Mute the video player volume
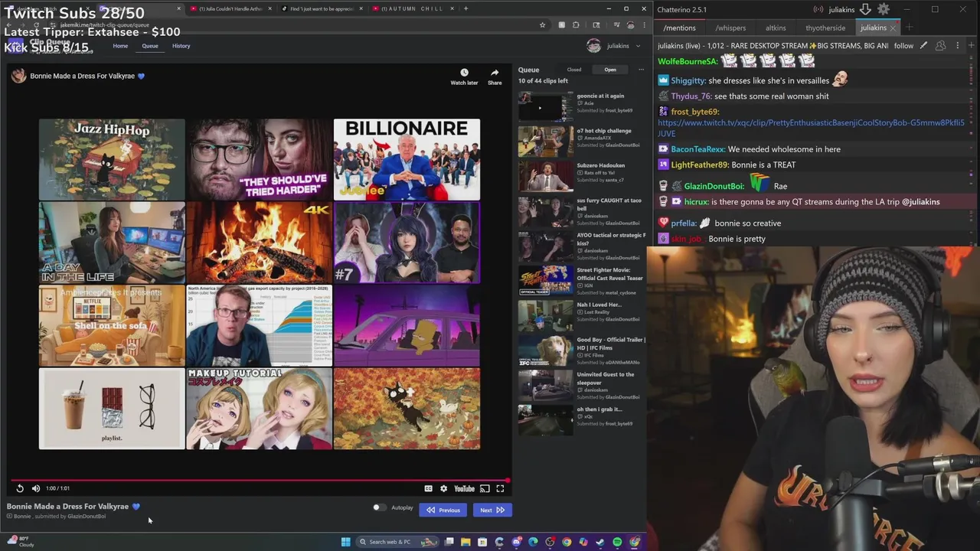980x551 pixels. pyautogui.click(x=35, y=488)
